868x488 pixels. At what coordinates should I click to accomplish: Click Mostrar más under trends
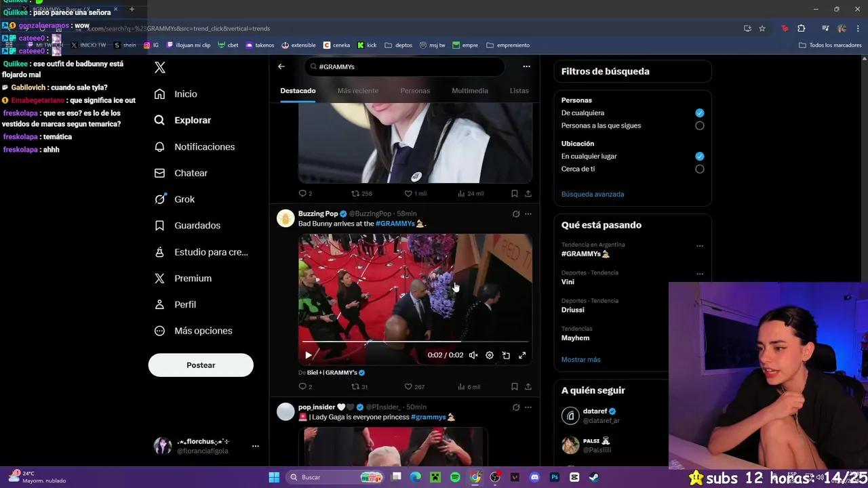(580, 359)
